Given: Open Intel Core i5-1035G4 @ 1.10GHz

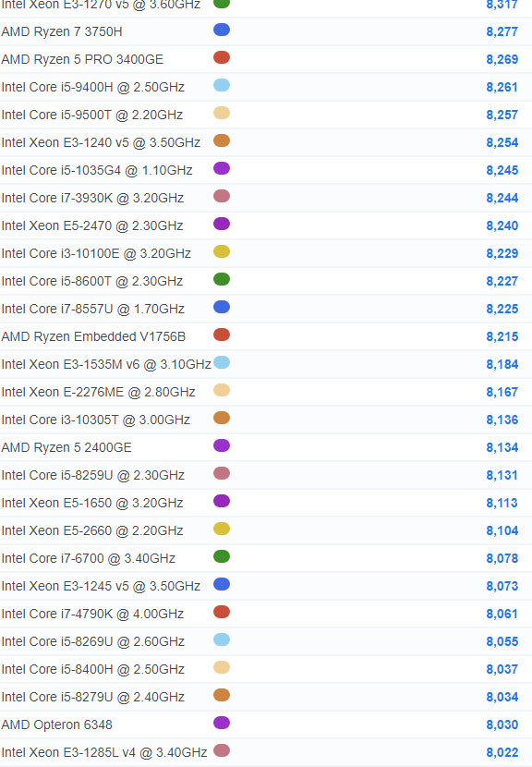Looking at the screenshot, I should click(x=97, y=170).
